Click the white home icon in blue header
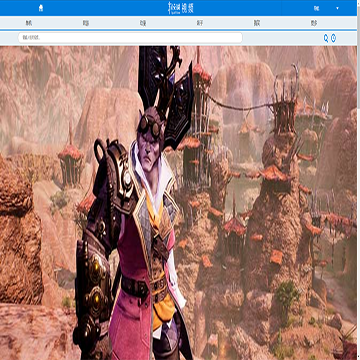Screen dimensions: 360x360 pyautogui.click(x=41, y=8)
